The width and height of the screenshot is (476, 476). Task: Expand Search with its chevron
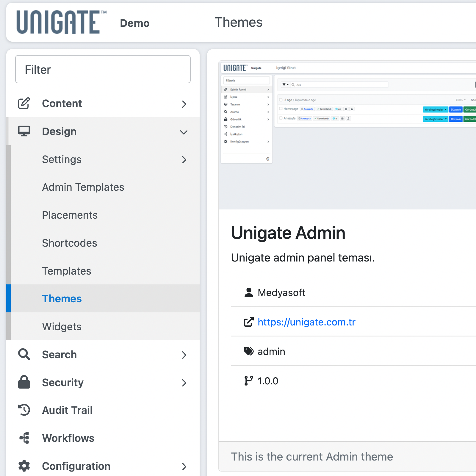click(184, 355)
